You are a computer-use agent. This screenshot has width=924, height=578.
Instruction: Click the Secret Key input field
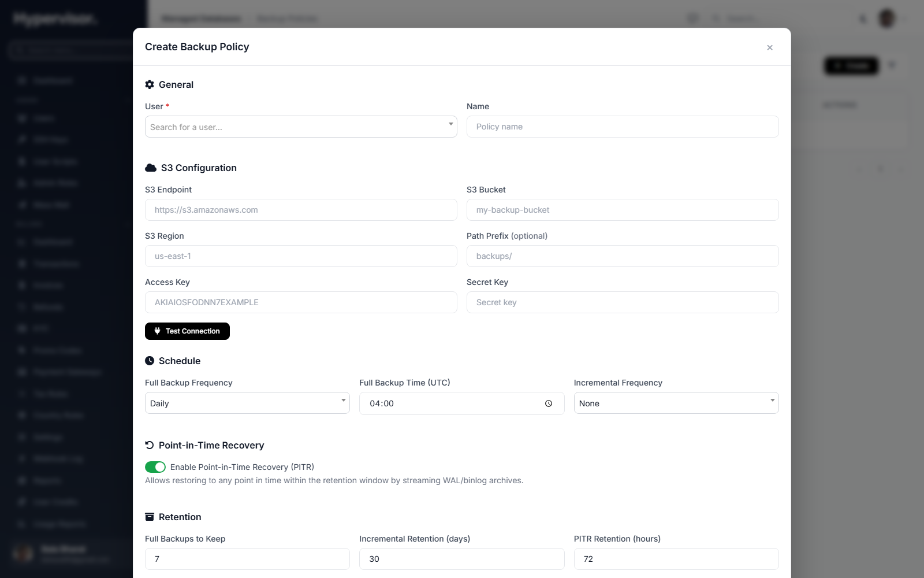623,302
